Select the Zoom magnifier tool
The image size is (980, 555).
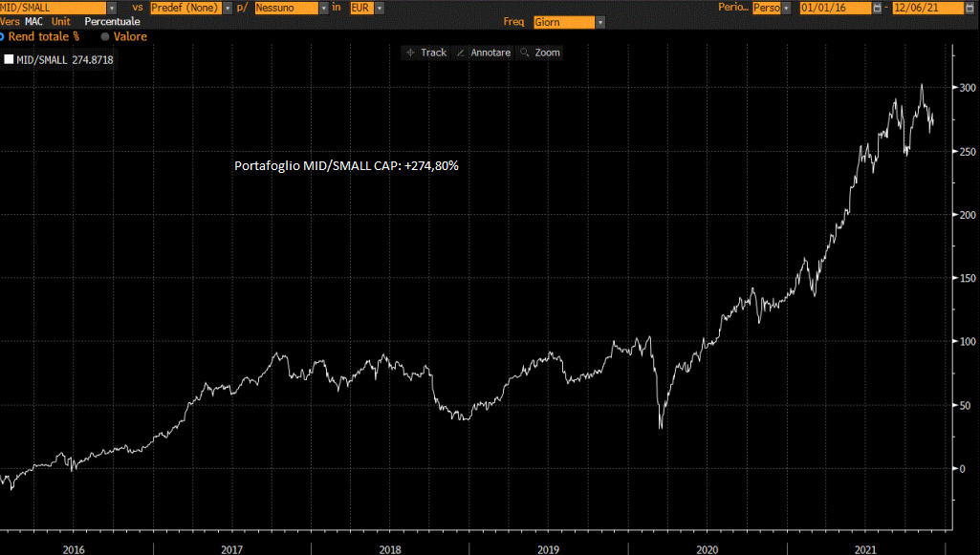click(x=540, y=53)
